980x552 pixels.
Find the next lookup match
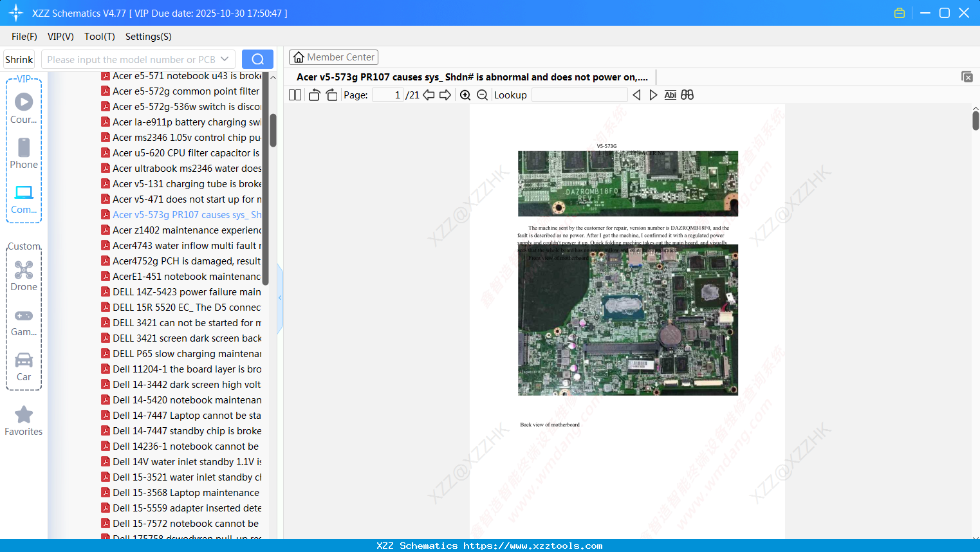[653, 95]
